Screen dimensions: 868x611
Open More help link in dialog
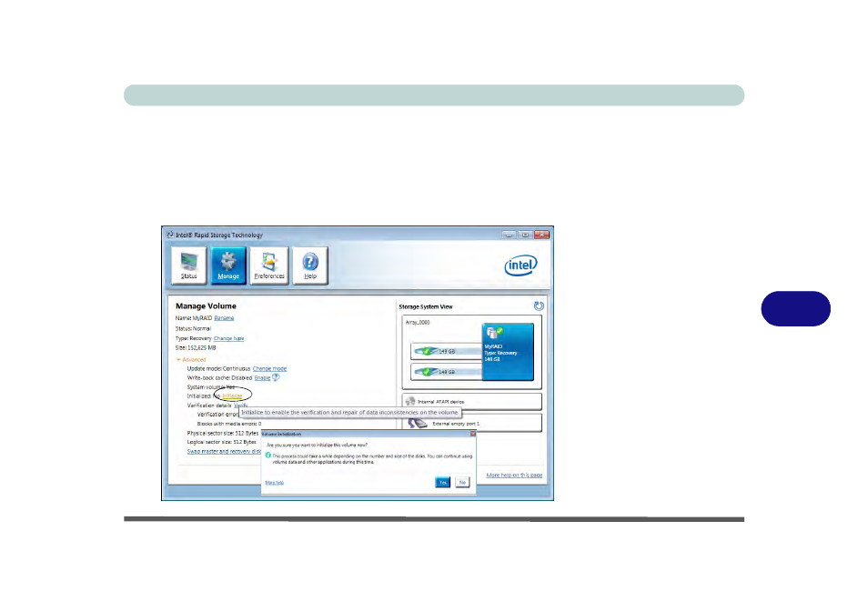[x=274, y=483]
